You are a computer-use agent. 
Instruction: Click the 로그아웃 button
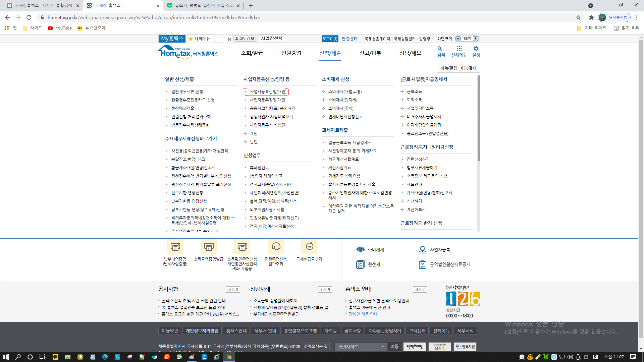click(x=330, y=39)
